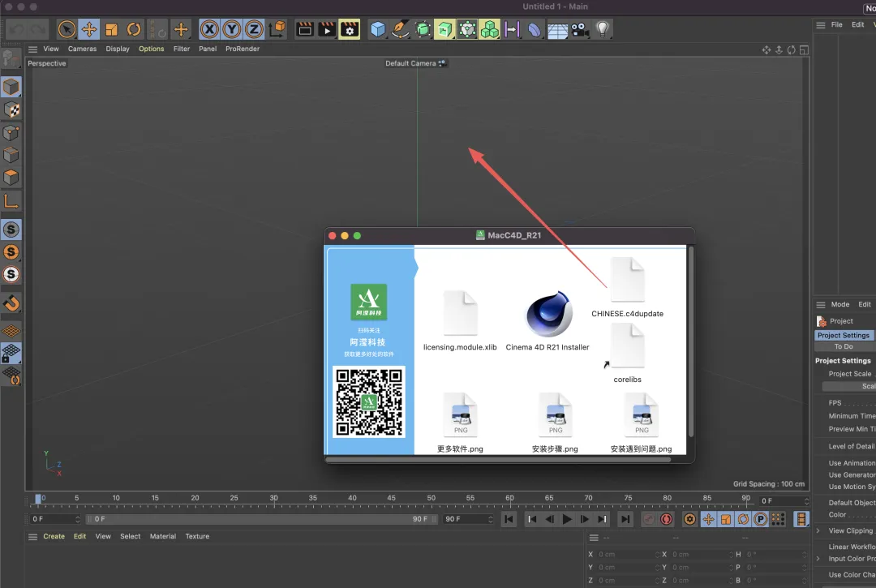
Task: Toggle Rotation keyframe recording
Action: pyautogui.click(x=743, y=519)
